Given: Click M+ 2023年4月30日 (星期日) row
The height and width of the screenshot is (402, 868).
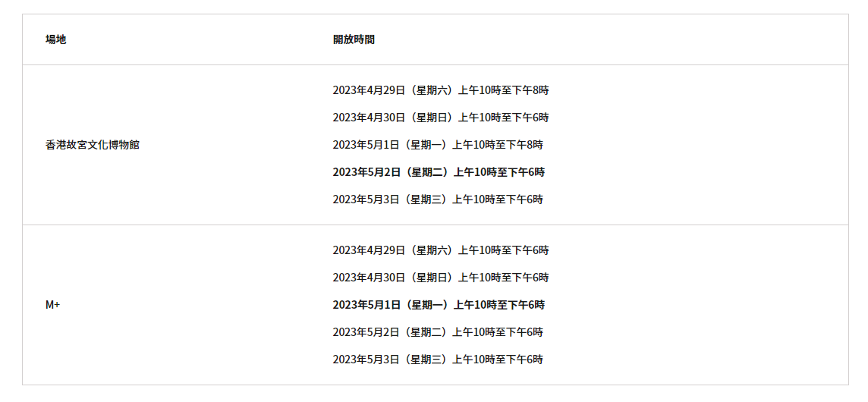Looking at the screenshot, I should coord(440,278).
